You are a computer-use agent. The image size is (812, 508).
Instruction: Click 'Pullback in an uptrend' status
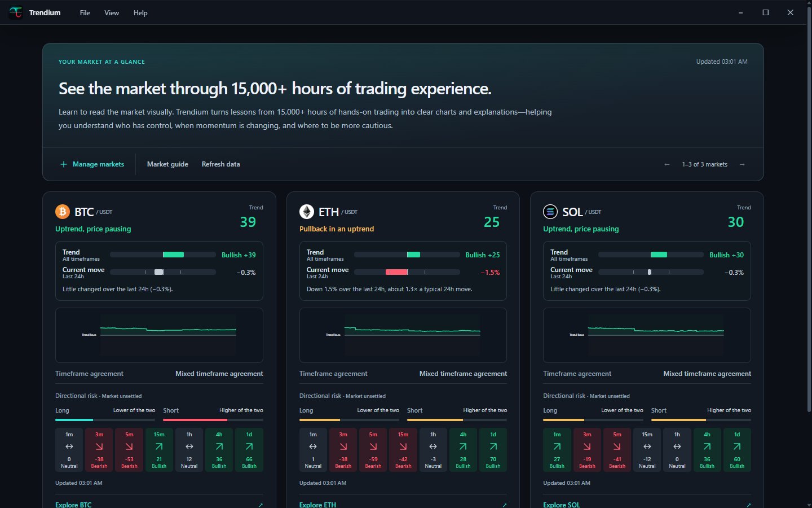click(x=337, y=229)
